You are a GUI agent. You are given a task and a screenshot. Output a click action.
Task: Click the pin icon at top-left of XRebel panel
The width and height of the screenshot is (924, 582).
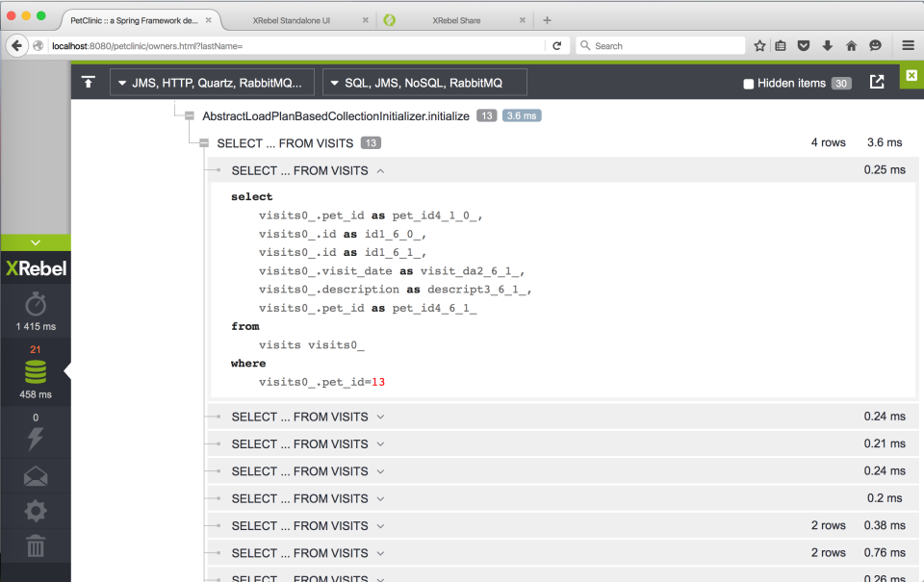click(89, 82)
